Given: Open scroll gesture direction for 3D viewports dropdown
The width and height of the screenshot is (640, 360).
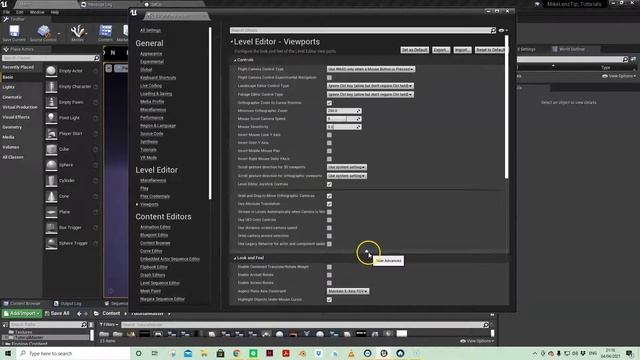Looking at the screenshot, I should [347, 167].
